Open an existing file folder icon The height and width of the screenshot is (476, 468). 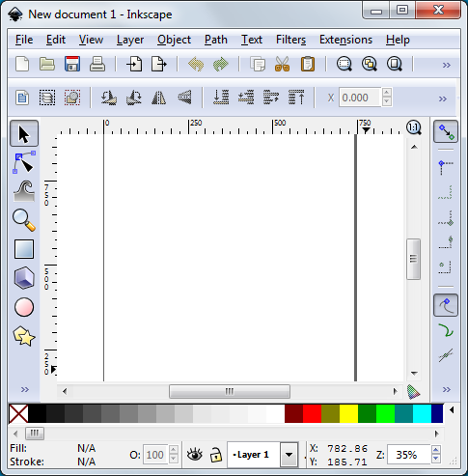click(x=47, y=64)
